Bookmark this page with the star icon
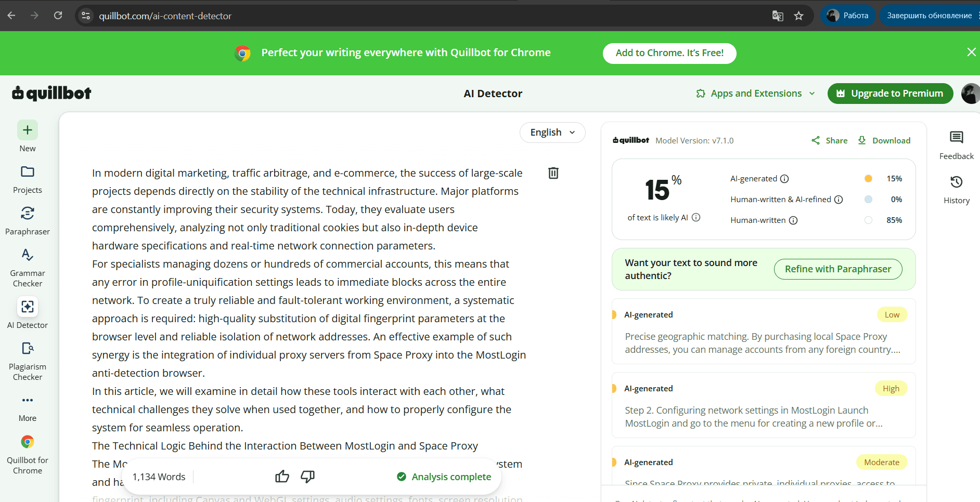Image resolution: width=980 pixels, height=502 pixels. tap(799, 16)
